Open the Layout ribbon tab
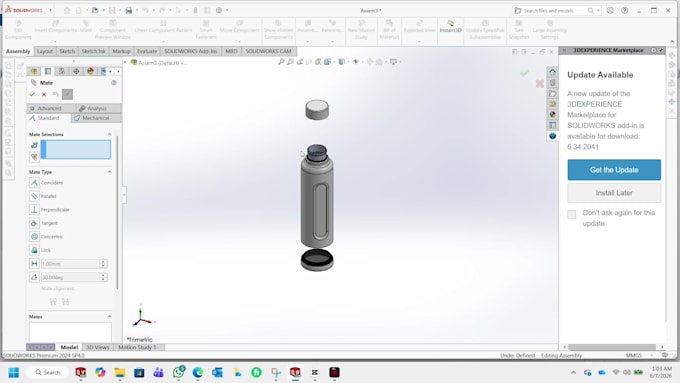Image resolution: width=680 pixels, height=383 pixels. pos(44,51)
